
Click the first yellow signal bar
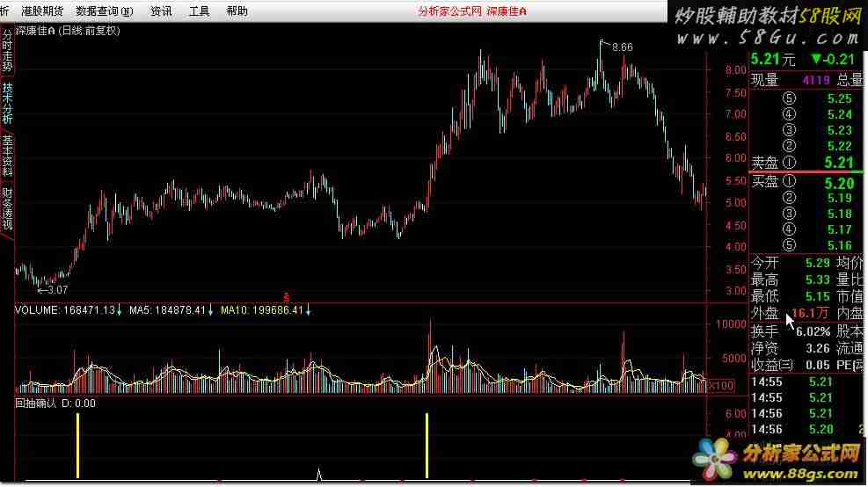78,446
